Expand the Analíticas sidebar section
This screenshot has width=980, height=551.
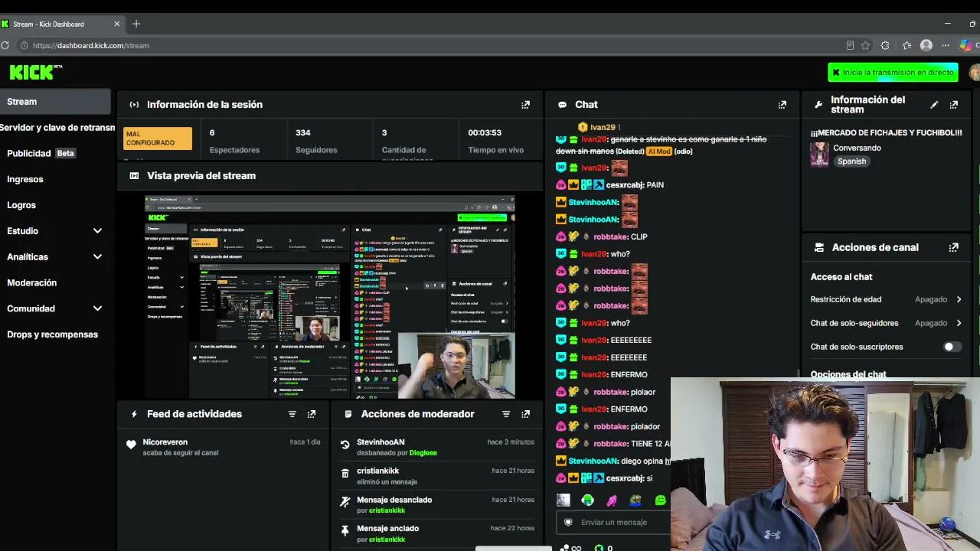point(97,257)
